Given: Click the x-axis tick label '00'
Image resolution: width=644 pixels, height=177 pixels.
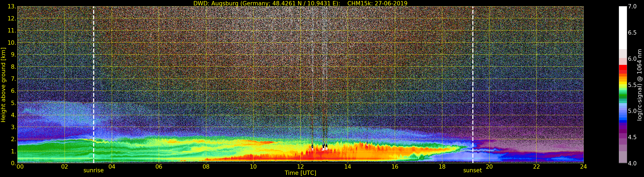Looking at the screenshot, I should 20,166.
